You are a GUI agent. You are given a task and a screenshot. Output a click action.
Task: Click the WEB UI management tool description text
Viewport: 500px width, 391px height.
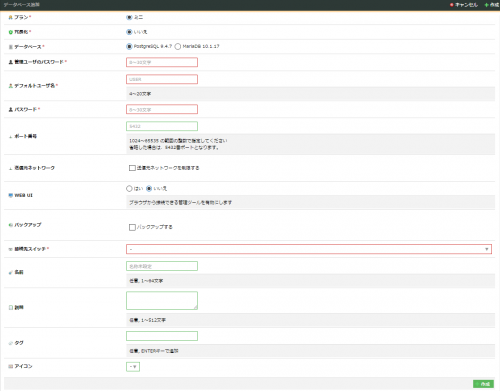(x=181, y=202)
